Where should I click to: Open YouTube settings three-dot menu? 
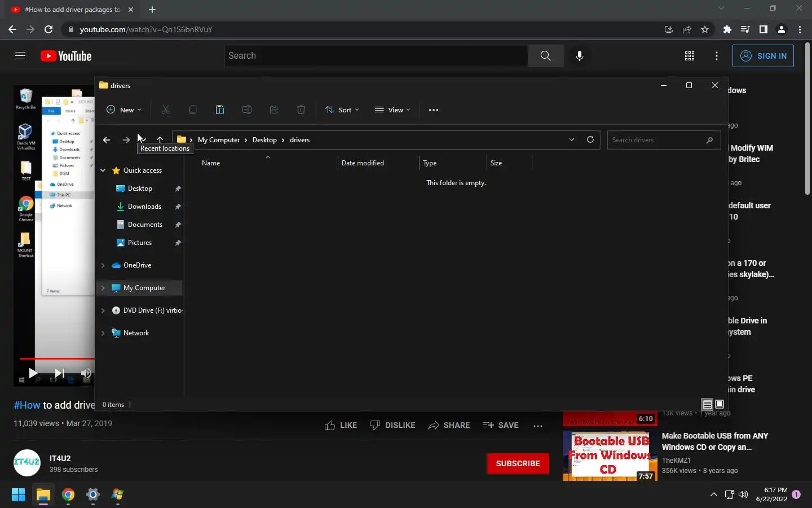(x=717, y=56)
